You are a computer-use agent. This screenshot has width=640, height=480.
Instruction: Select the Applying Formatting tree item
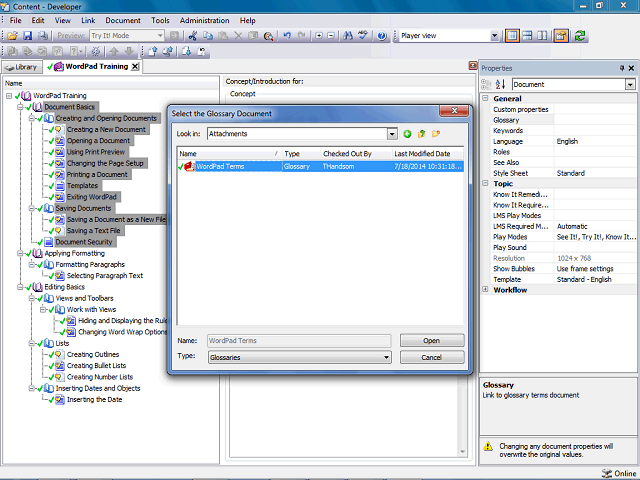[x=74, y=253]
